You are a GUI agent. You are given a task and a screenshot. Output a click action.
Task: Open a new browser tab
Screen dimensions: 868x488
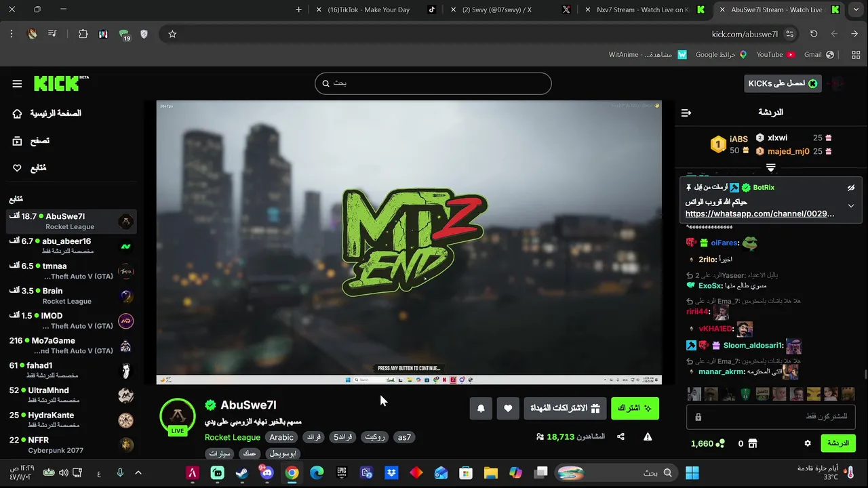298,9
